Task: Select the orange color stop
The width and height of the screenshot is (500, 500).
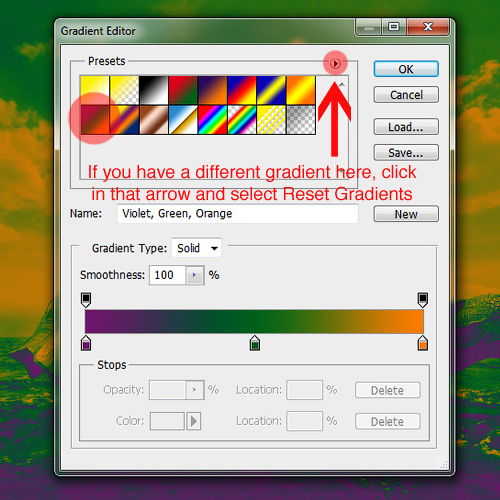Action: pyautogui.click(x=423, y=343)
